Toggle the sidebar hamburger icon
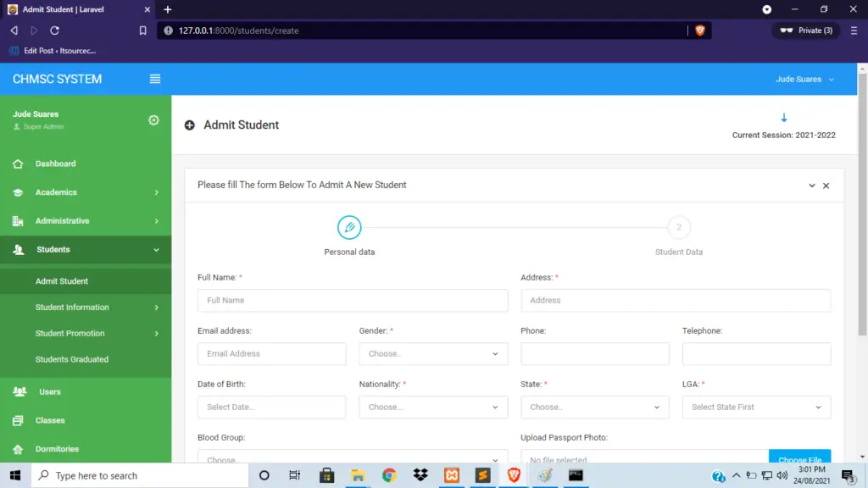 click(155, 79)
